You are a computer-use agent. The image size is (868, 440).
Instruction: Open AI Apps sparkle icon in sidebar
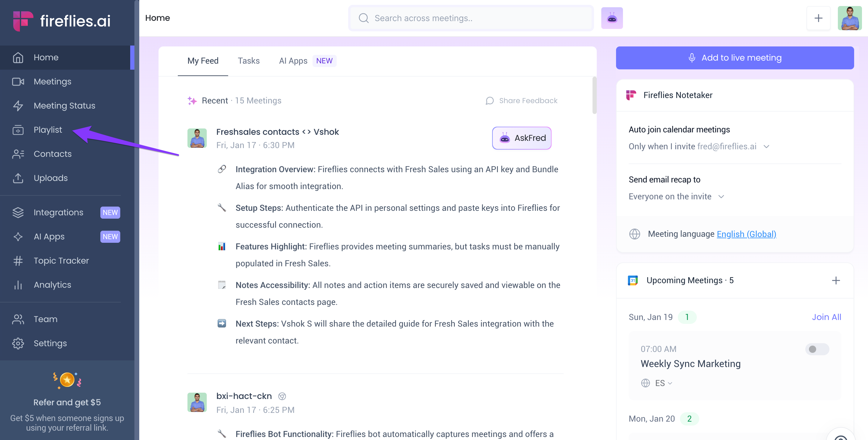click(18, 237)
